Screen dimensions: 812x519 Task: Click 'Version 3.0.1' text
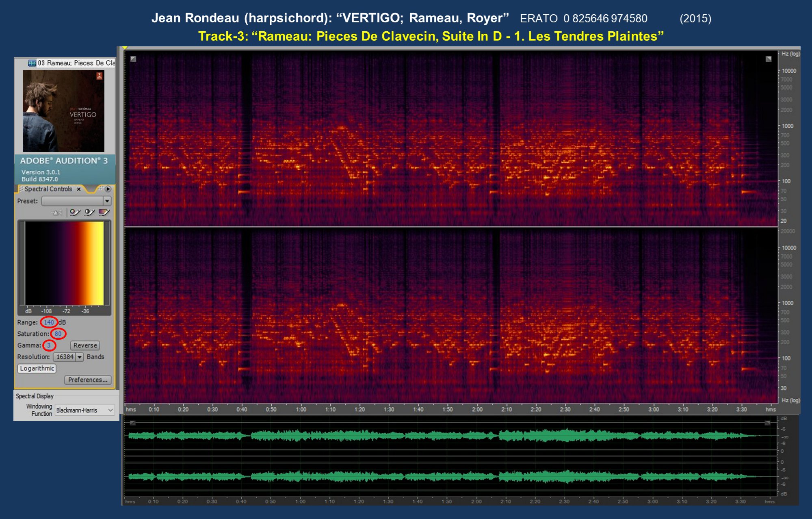[x=41, y=172]
